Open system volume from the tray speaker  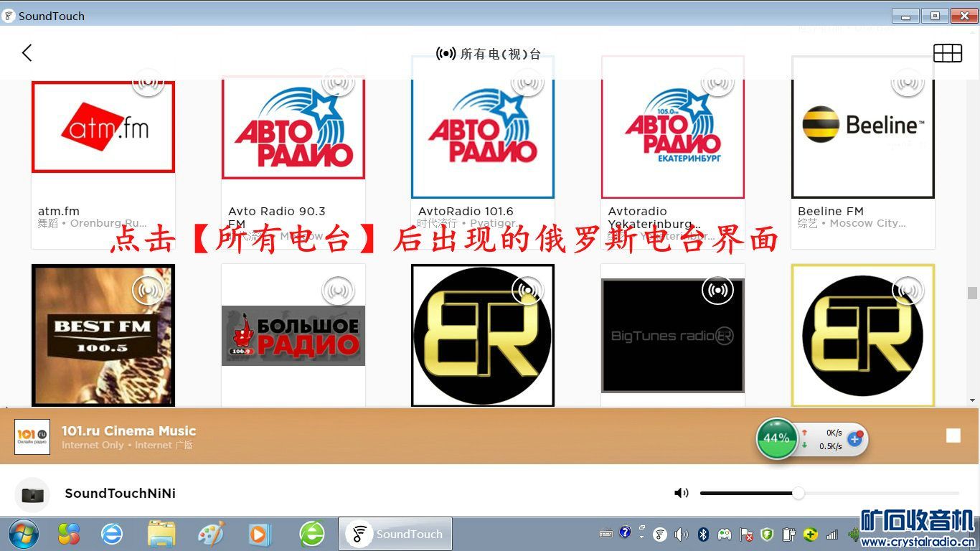pyautogui.click(x=682, y=534)
